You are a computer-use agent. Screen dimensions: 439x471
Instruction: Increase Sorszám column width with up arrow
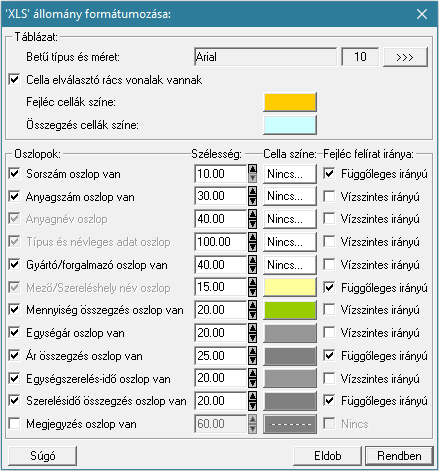click(253, 169)
